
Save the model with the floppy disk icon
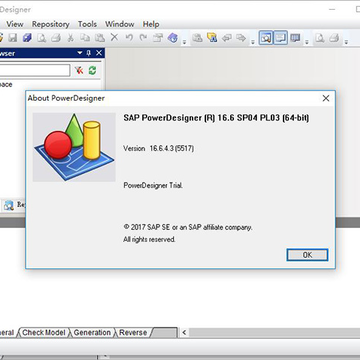pos(12,38)
